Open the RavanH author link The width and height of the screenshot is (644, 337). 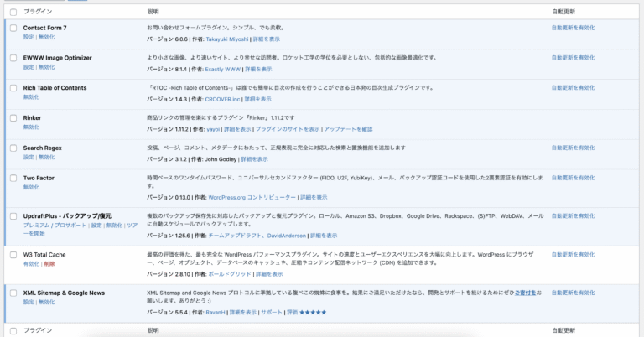tap(216, 313)
